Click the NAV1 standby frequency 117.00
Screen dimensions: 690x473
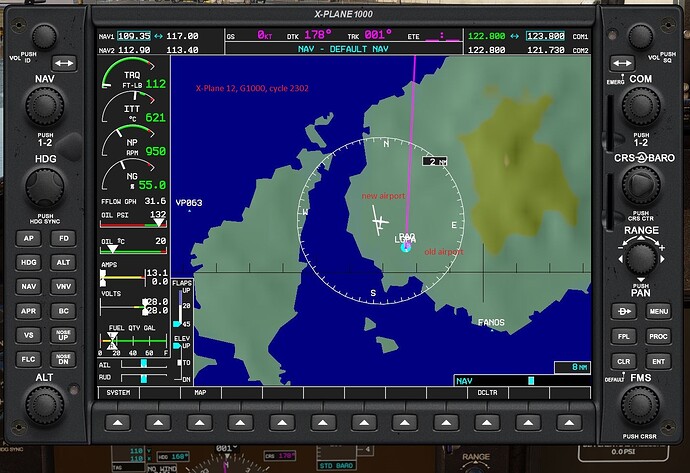[182, 36]
